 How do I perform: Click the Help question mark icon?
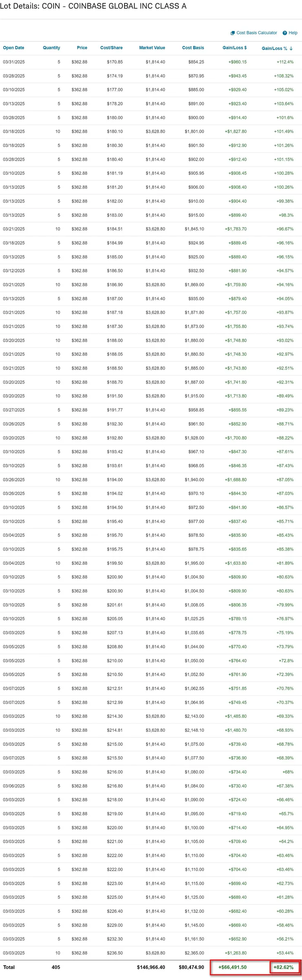285,33
